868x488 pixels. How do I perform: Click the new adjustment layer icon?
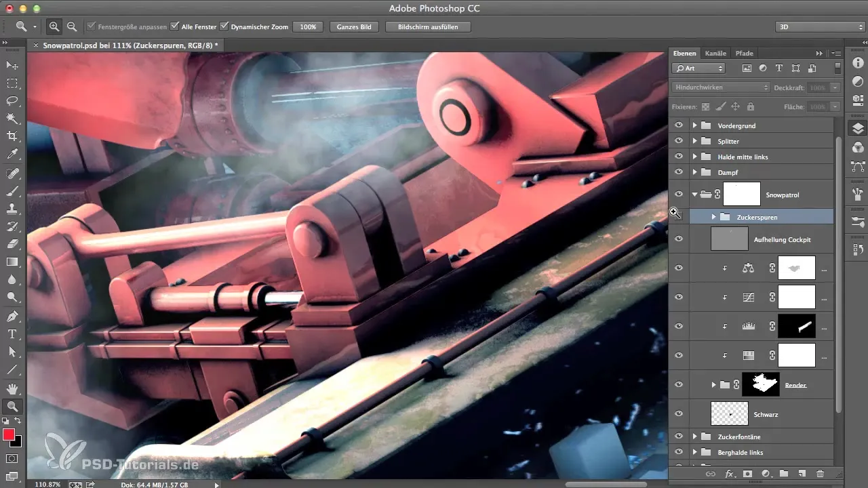point(766,474)
